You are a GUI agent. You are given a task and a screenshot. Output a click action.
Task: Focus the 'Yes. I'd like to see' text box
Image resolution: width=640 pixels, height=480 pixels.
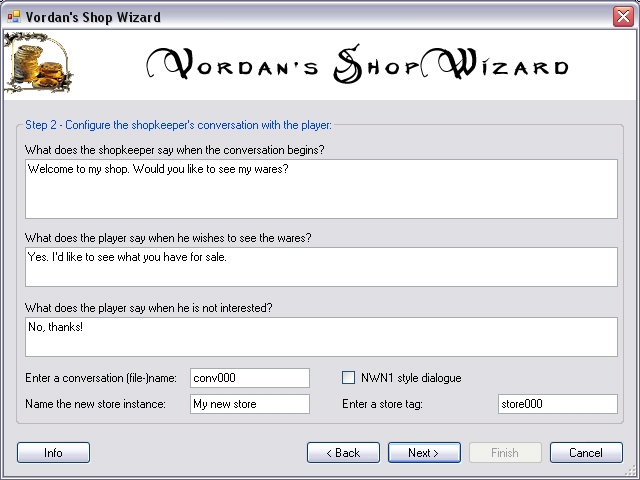321,267
